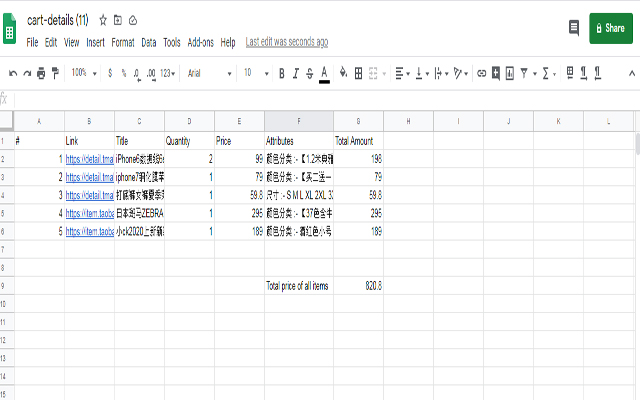Hide the menus with toolbar chevron
This screenshot has height=400, width=640.
[x=632, y=73]
